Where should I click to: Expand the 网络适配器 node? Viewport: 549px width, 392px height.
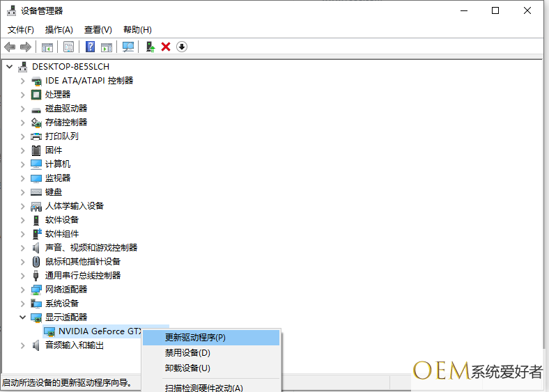[22, 290]
